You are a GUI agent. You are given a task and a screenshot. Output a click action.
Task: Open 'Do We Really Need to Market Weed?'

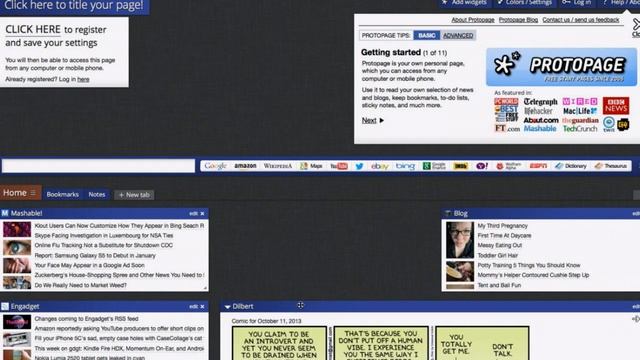[x=80, y=285]
